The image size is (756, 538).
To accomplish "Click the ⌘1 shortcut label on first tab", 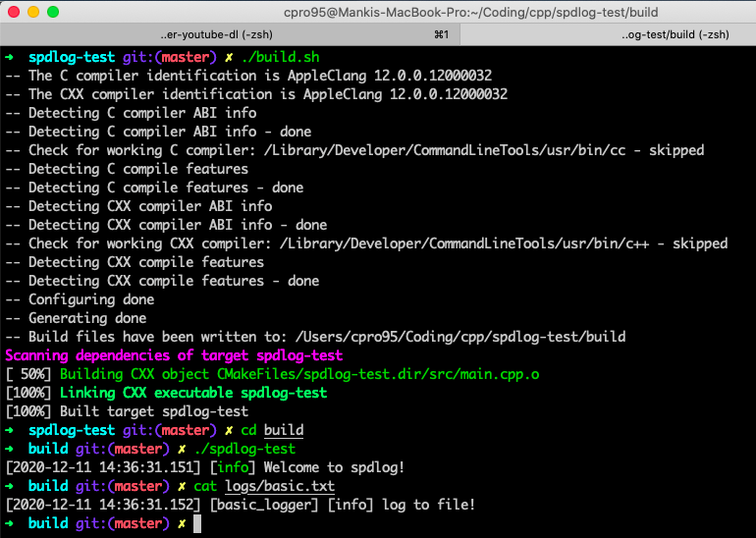I will point(441,34).
